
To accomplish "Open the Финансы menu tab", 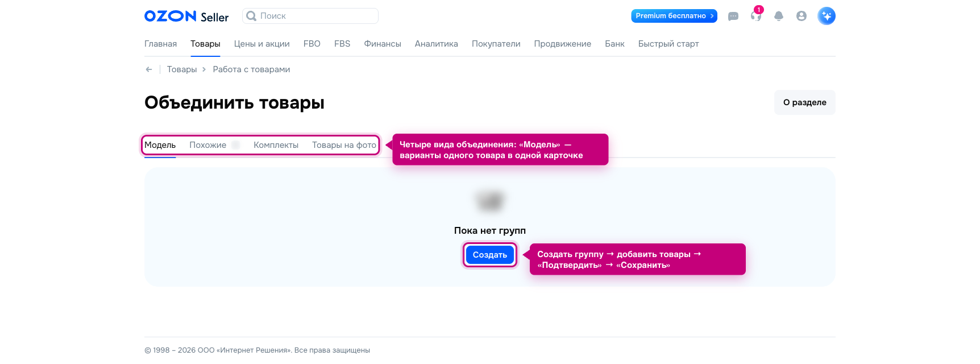I will pos(383,44).
